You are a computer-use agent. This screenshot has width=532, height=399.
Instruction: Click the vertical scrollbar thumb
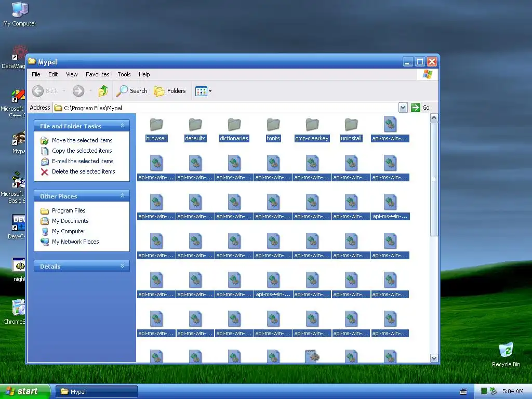coord(434,179)
